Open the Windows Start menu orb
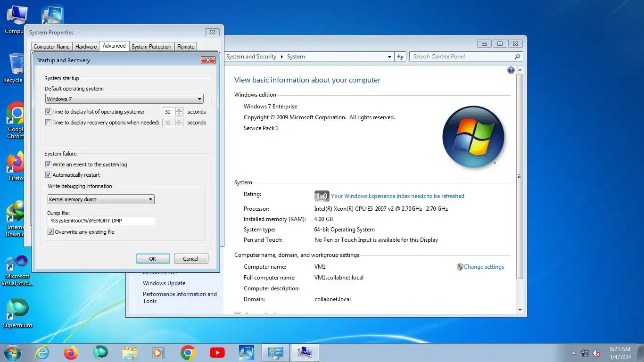The image size is (644, 362). click(12, 353)
